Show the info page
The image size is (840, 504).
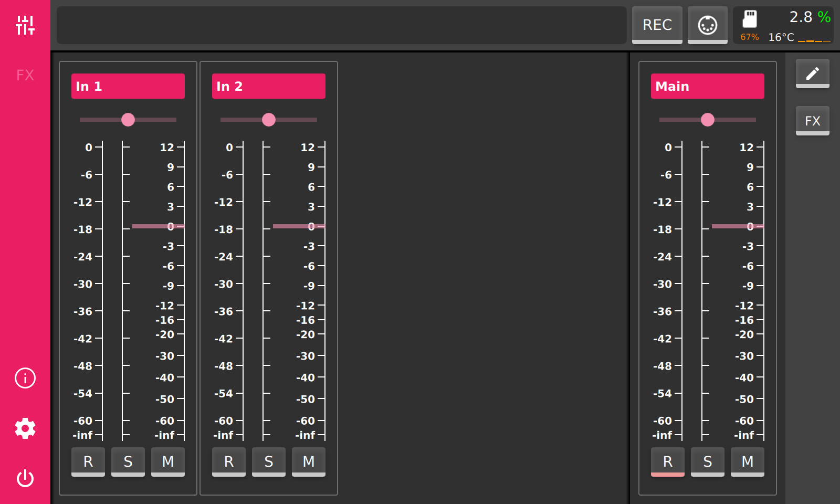(25, 378)
